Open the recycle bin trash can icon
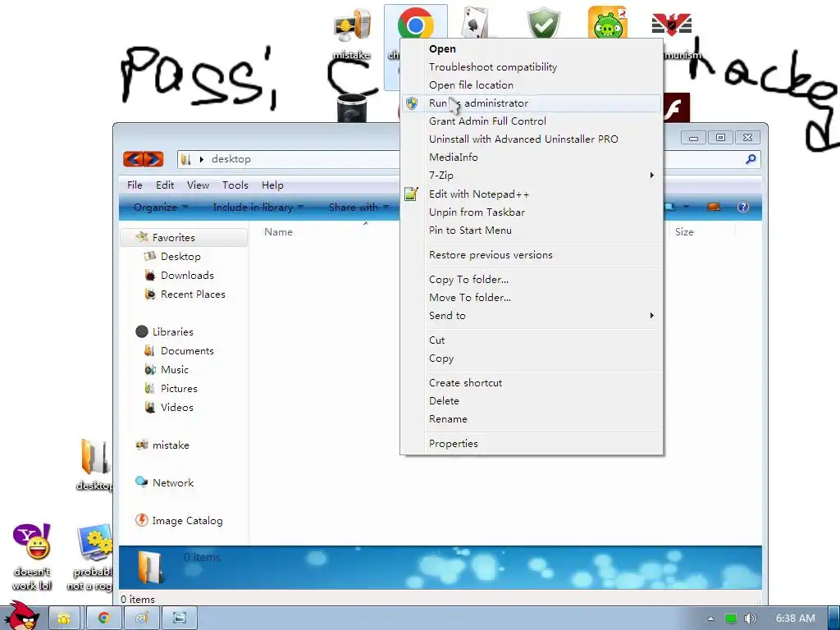The image size is (840, 630). pyautogui.click(x=352, y=107)
